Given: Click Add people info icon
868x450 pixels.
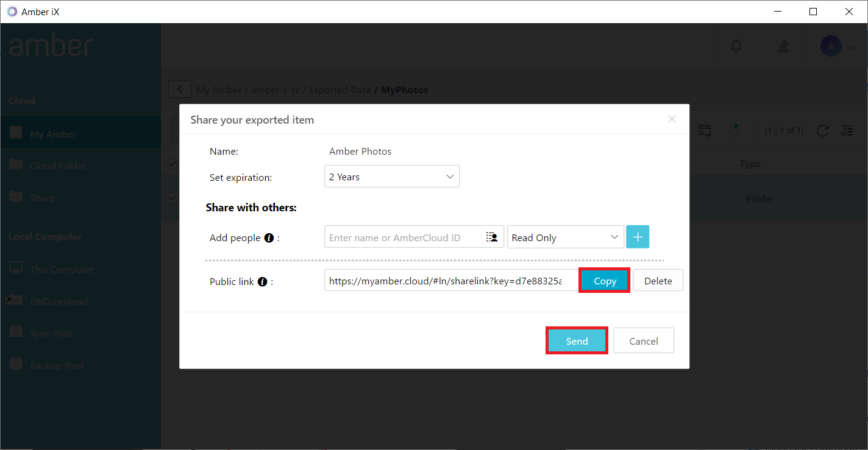Looking at the screenshot, I should [x=269, y=238].
